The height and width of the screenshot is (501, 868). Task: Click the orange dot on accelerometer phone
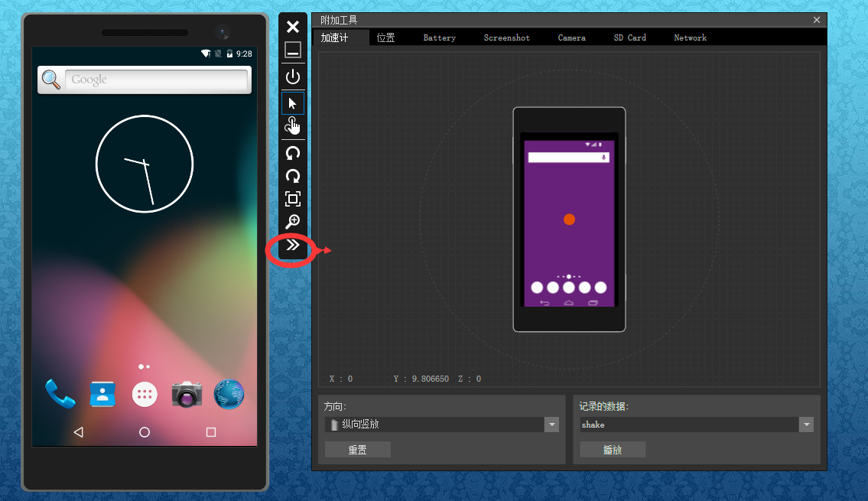[x=569, y=220]
